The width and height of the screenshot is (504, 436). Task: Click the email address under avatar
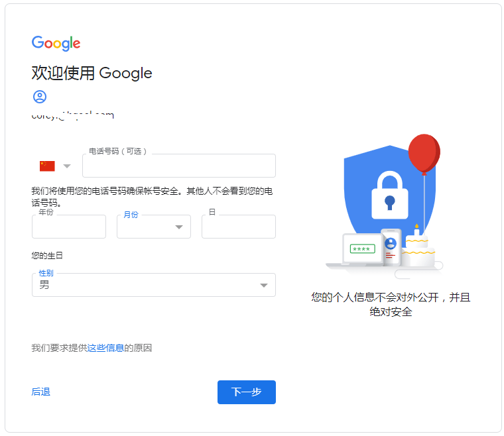[73, 115]
